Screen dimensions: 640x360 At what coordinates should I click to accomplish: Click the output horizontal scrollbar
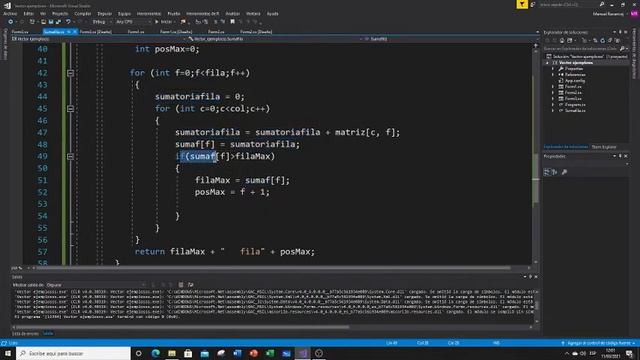182,327
